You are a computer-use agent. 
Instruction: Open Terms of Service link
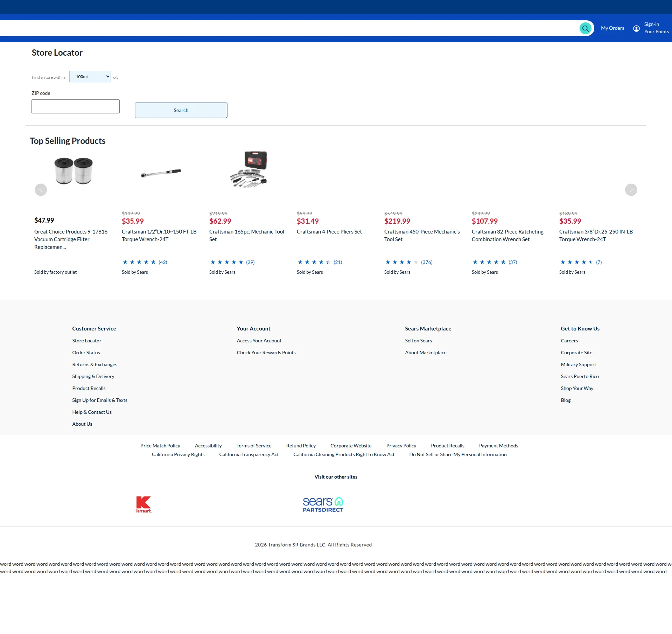pos(254,446)
